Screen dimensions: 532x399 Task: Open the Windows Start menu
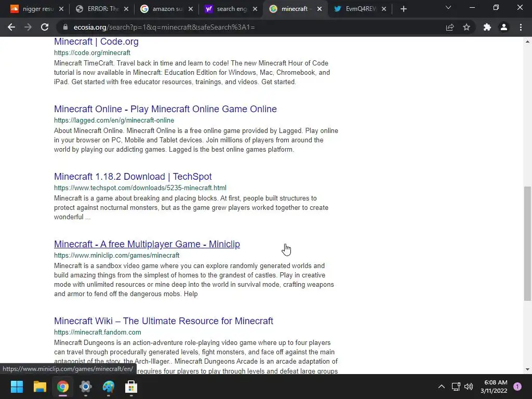(17, 387)
